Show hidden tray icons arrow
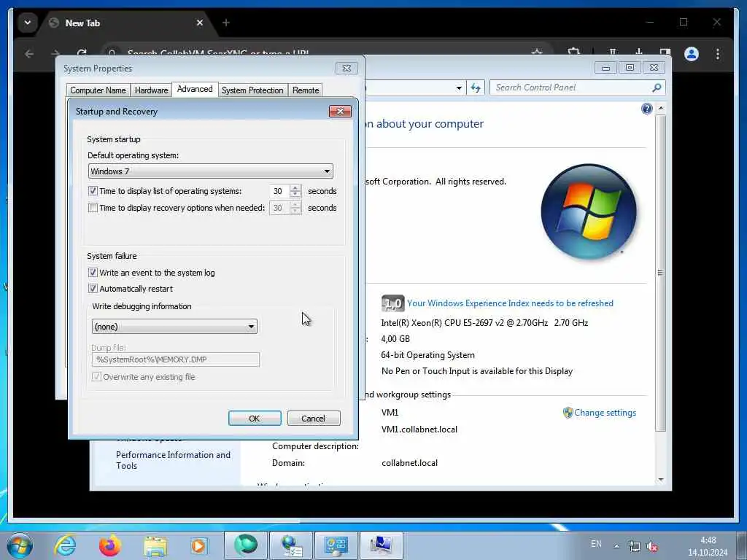The height and width of the screenshot is (560, 747). coord(616,546)
